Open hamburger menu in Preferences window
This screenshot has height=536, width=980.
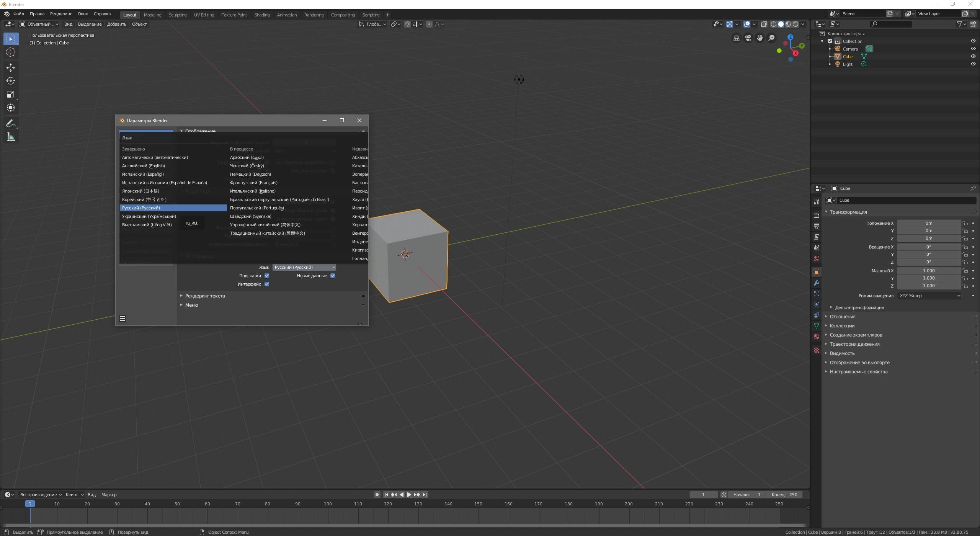(122, 319)
